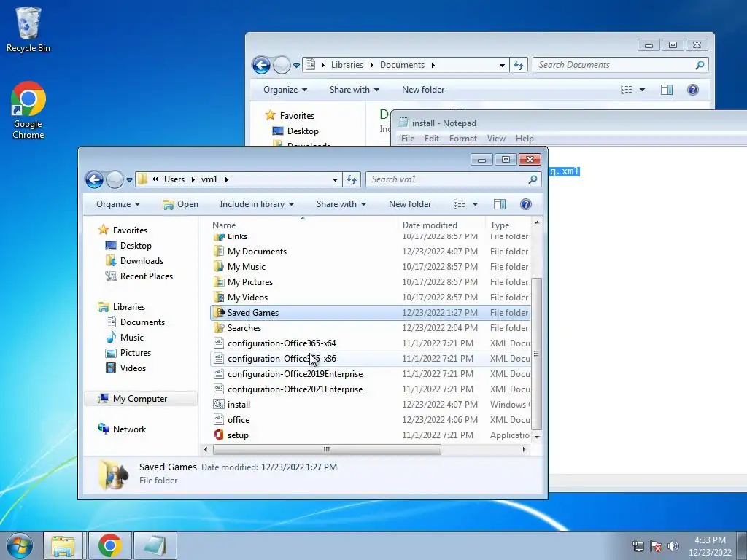The height and width of the screenshot is (560, 747).
Task: Open the Notepad File menu
Action: point(408,139)
